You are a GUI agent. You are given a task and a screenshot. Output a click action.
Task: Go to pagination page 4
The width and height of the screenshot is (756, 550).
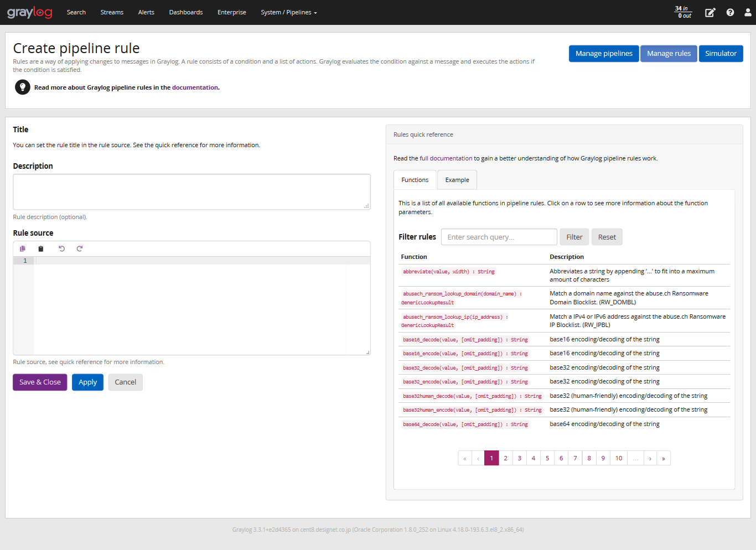[534, 458]
